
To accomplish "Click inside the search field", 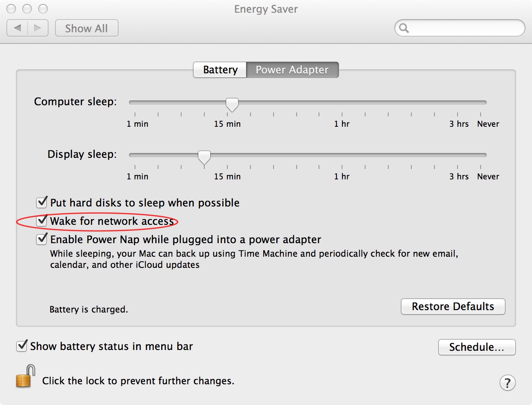I will (x=458, y=28).
